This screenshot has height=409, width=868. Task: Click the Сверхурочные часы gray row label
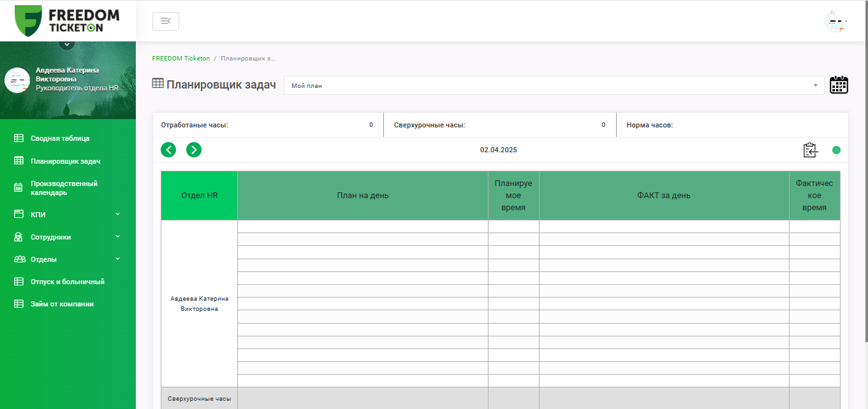click(x=199, y=399)
